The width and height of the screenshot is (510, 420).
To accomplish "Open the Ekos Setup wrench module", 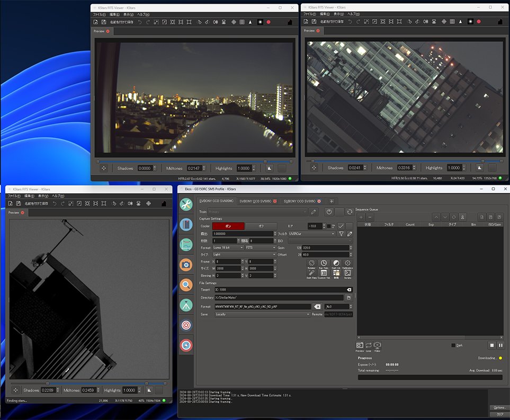I will click(186, 204).
